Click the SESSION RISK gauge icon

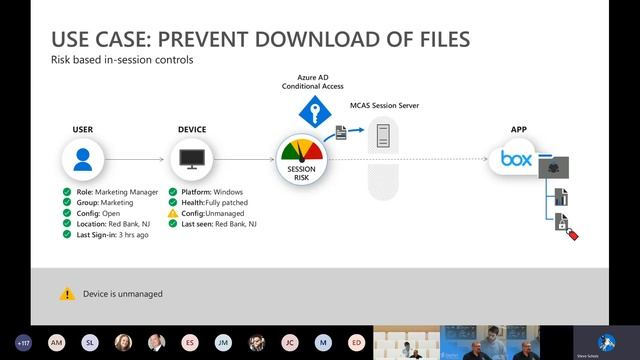point(302,160)
